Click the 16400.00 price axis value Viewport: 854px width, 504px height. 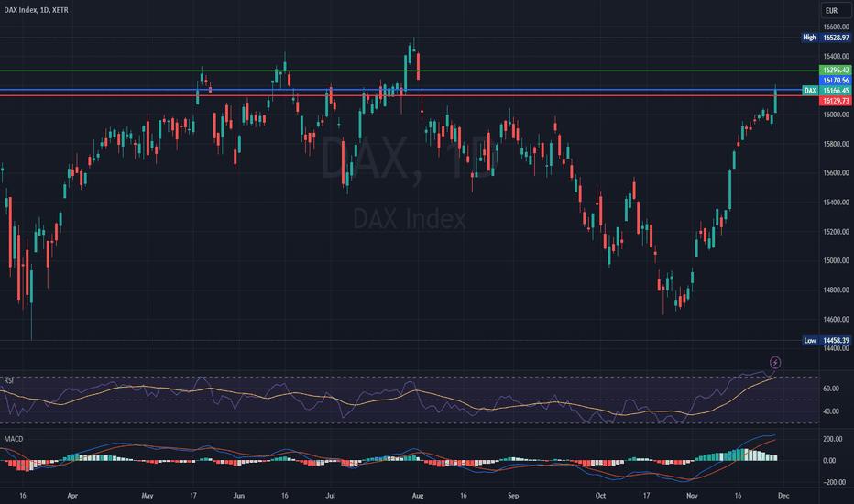click(x=836, y=56)
